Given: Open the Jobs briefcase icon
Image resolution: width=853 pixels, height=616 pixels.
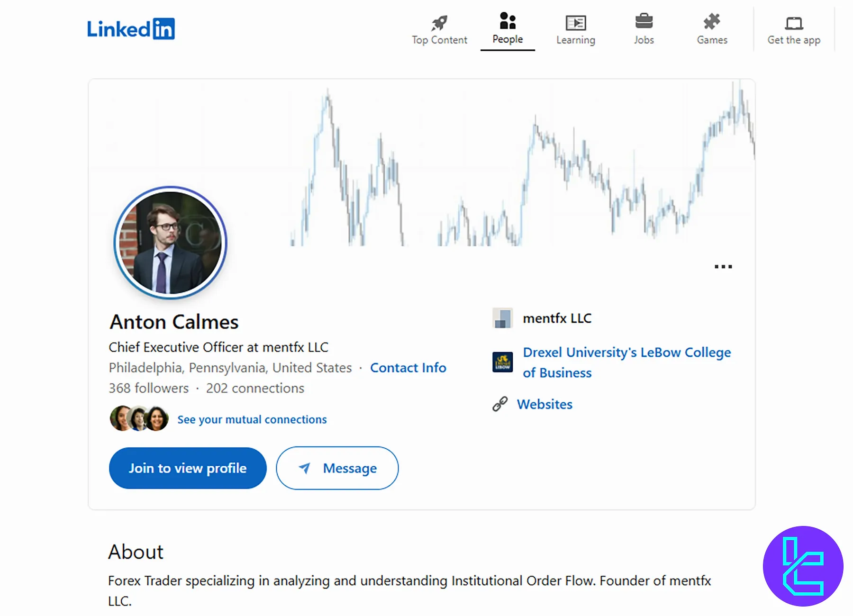Looking at the screenshot, I should pyautogui.click(x=644, y=21).
